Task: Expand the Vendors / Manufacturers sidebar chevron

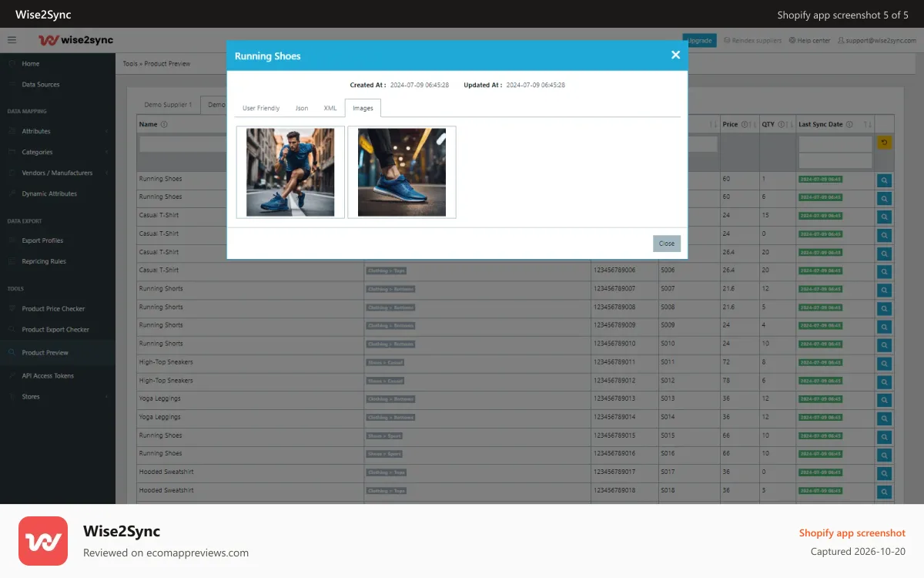Action: pos(106,173)
